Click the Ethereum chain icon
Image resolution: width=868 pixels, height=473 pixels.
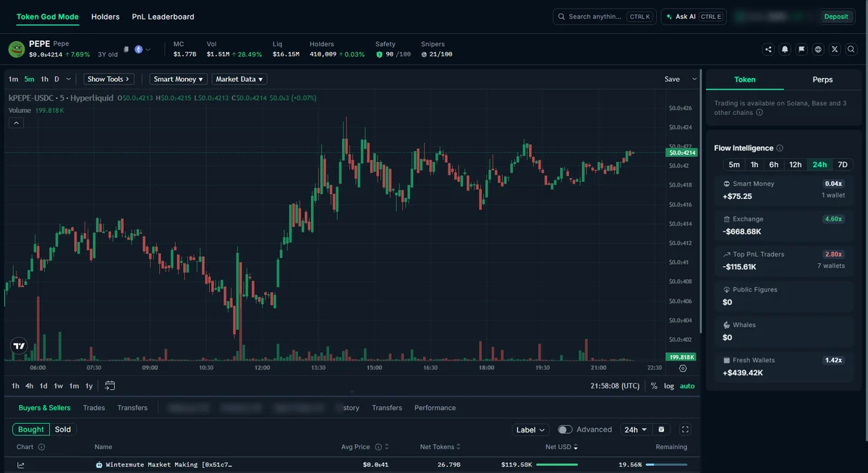(x=139, y=50)
